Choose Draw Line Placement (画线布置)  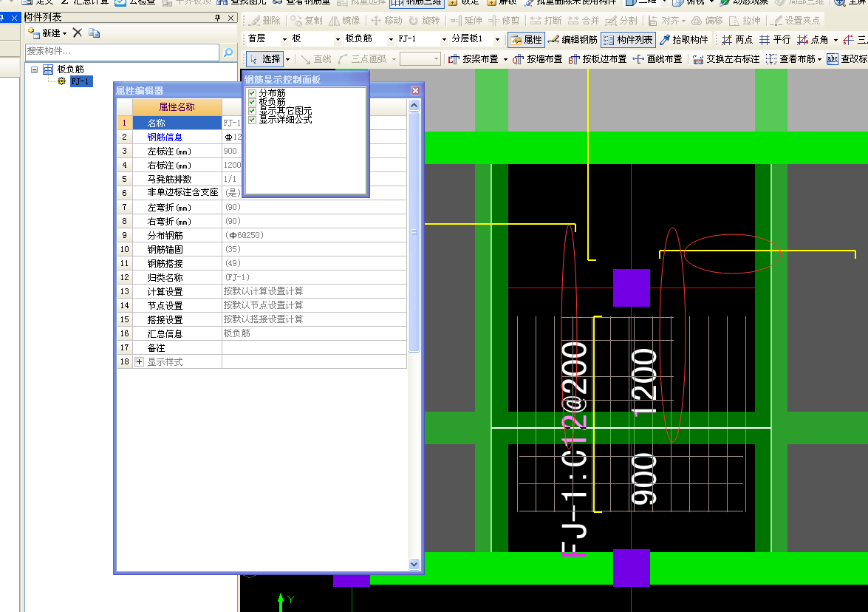coord(657,58)
